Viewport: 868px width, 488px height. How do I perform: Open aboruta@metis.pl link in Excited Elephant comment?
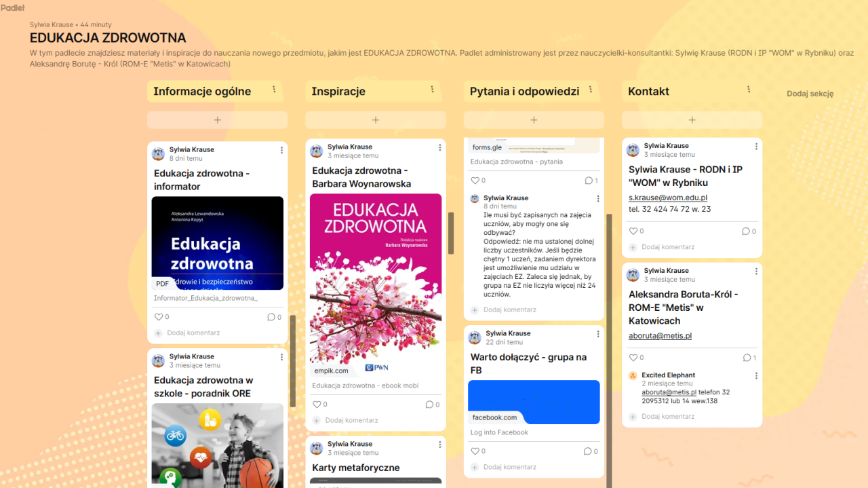[669, 392]
